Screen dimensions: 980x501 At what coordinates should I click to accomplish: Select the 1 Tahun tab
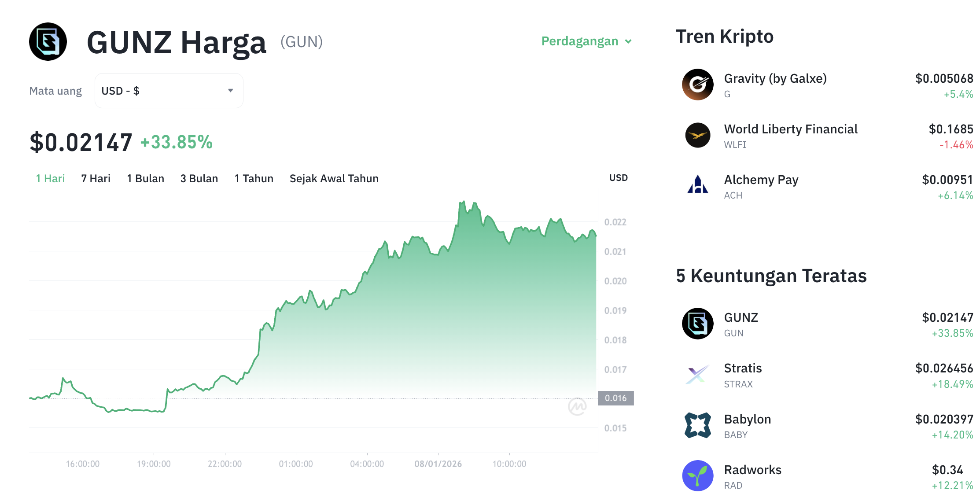click(x=254, y=178)
